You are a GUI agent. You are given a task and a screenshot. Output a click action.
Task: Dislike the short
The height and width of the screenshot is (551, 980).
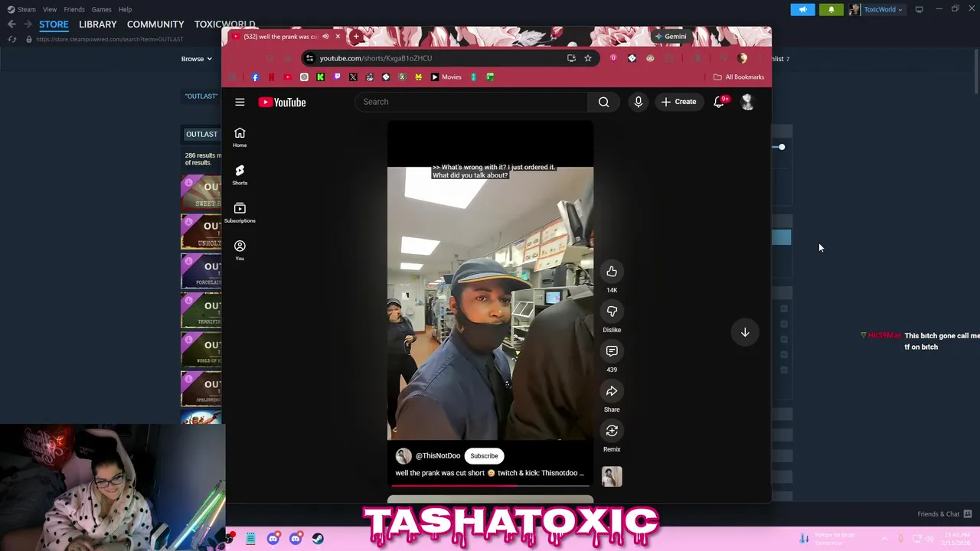(612, 311)
